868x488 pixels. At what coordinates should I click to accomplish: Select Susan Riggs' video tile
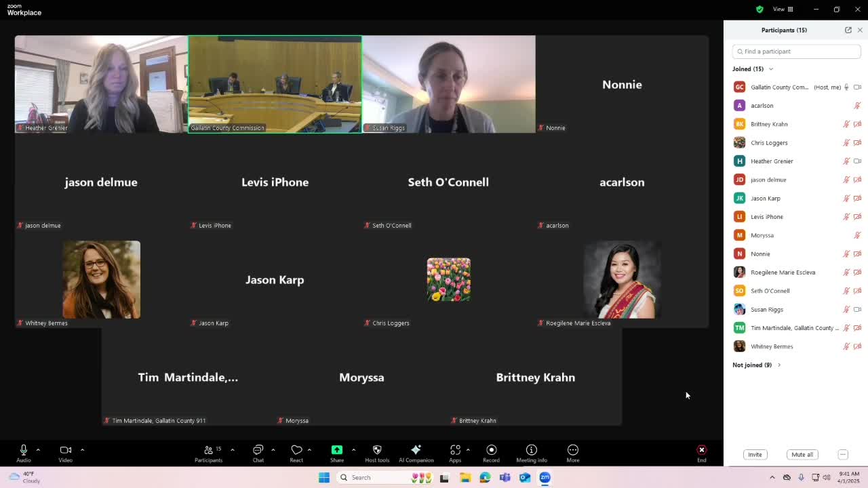tap(448, 84)
